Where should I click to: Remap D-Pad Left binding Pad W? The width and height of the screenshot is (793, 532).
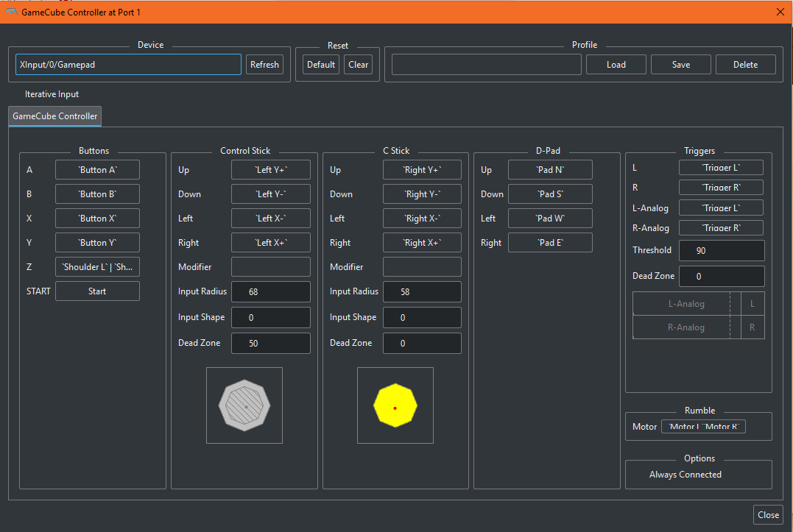pos(550,219)
